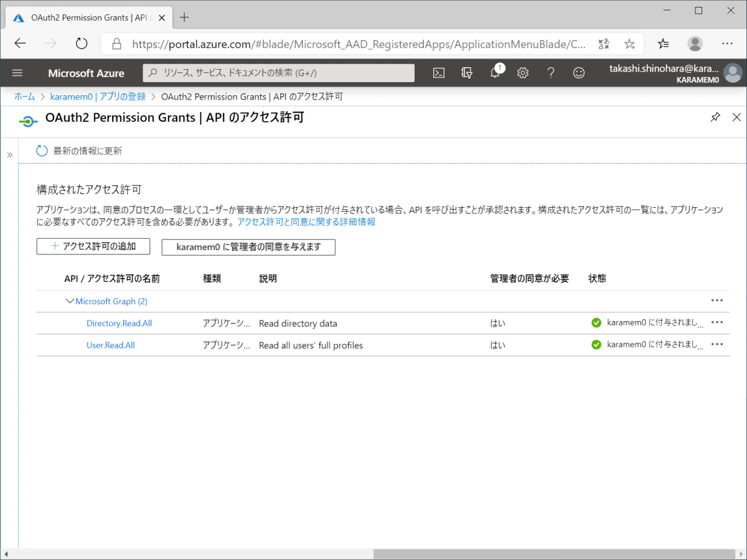Open the browser profile icon
The image size is (747, 560).
tap(695, 44)
